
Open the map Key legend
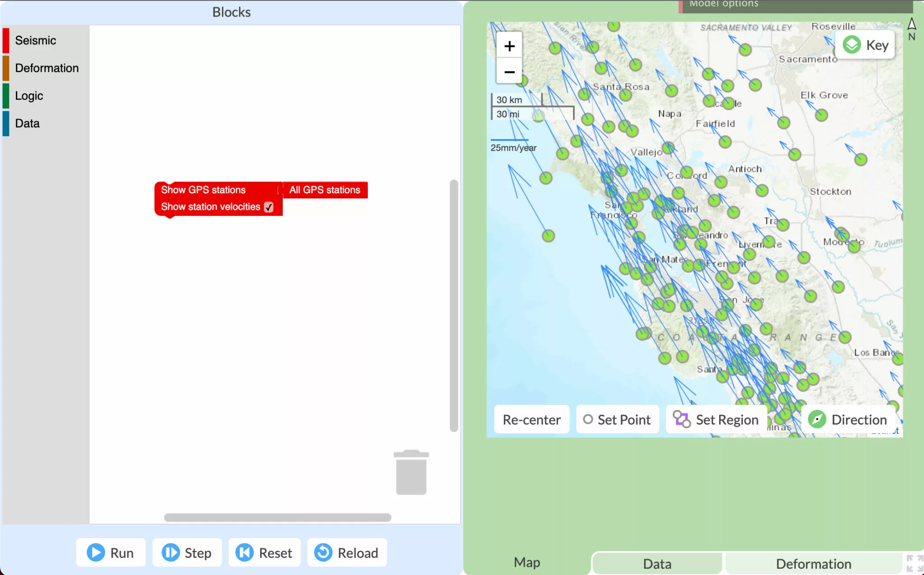coord(864,44)
